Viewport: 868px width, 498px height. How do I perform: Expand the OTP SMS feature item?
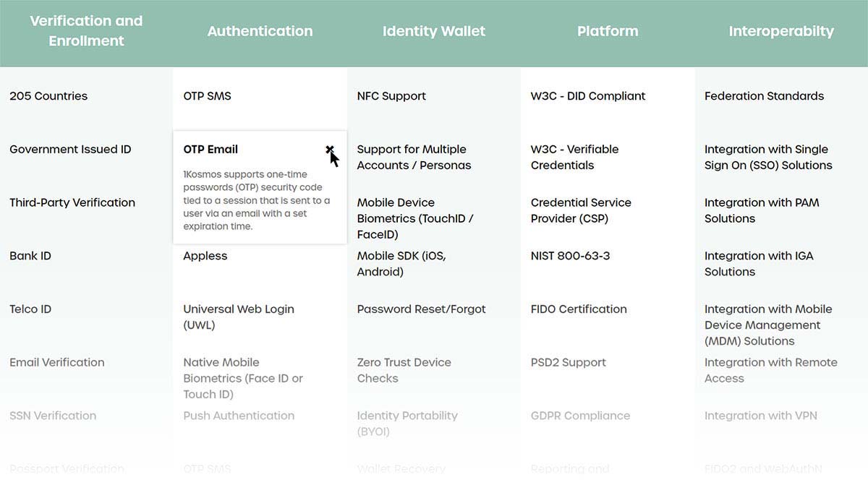207,96
